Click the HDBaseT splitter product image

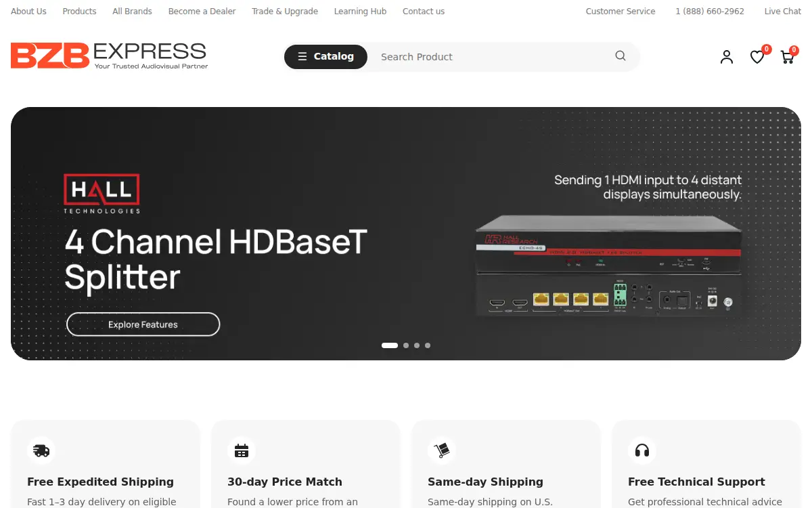coord(608,266)
